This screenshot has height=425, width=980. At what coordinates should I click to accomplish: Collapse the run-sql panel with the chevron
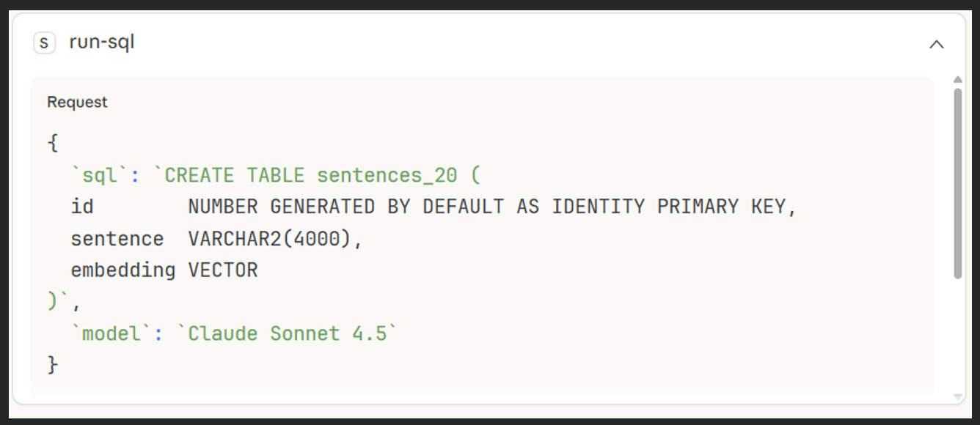coord(936,44)
